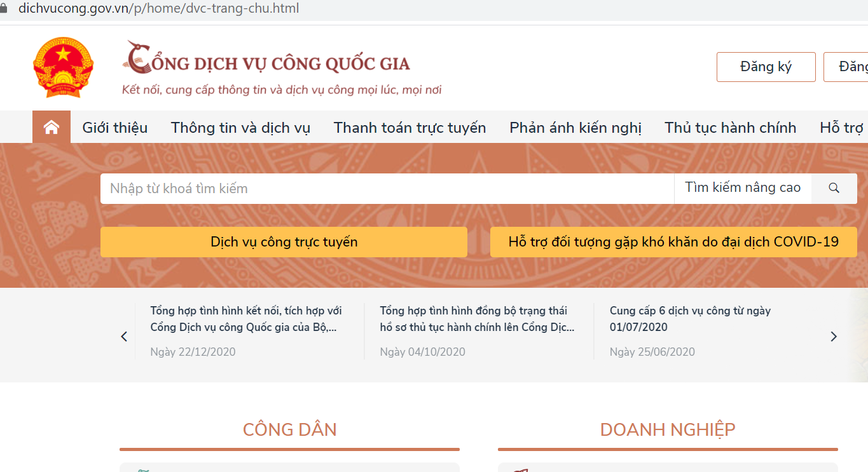
Task: Open news about đồng bộ trạng thái hồ sơ
Action: pos(477,319)
